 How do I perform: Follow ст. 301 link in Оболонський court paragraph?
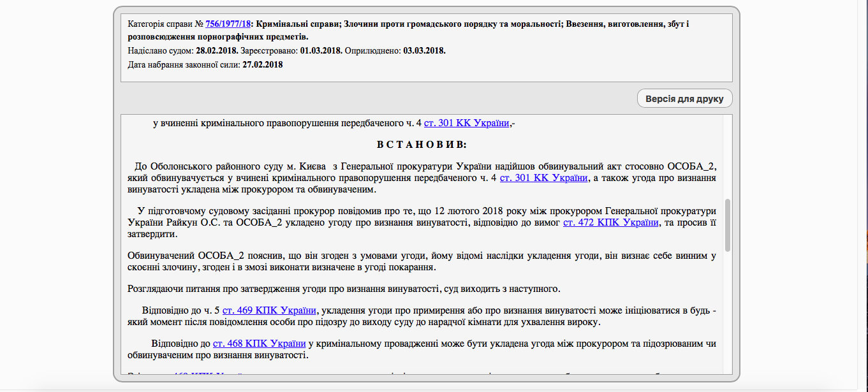pyautogui.click(x=543, y=178)
